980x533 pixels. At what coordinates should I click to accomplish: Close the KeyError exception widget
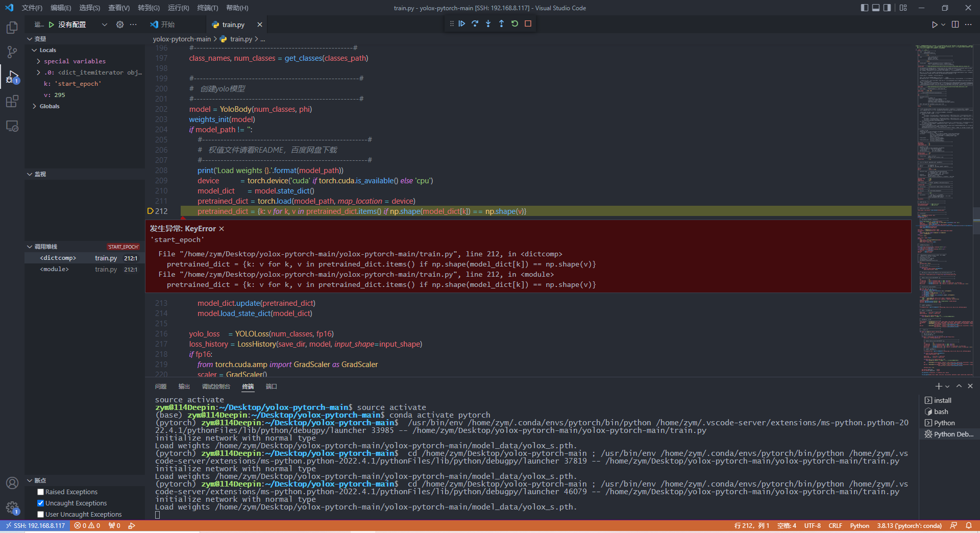click(222, 229)
